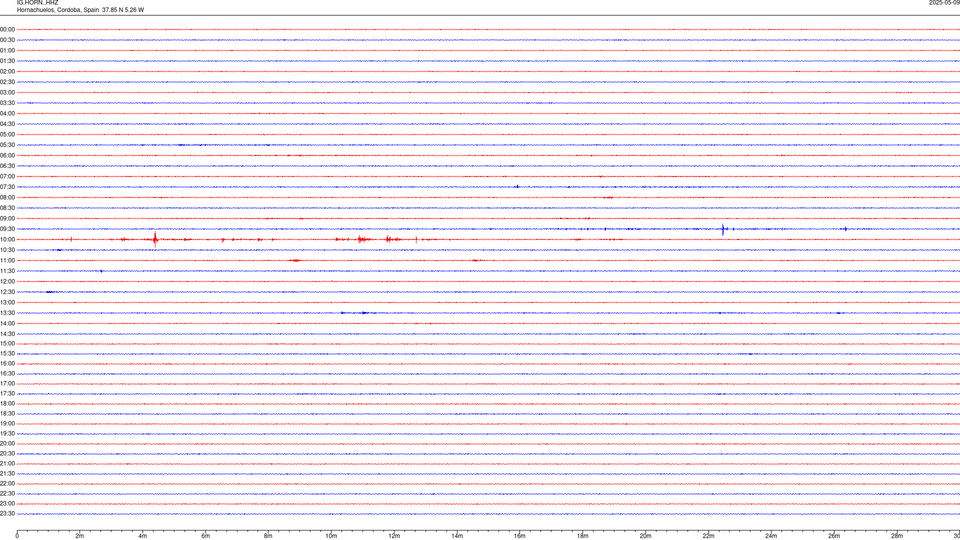Click the 2m axis tick label

(80, 536)
